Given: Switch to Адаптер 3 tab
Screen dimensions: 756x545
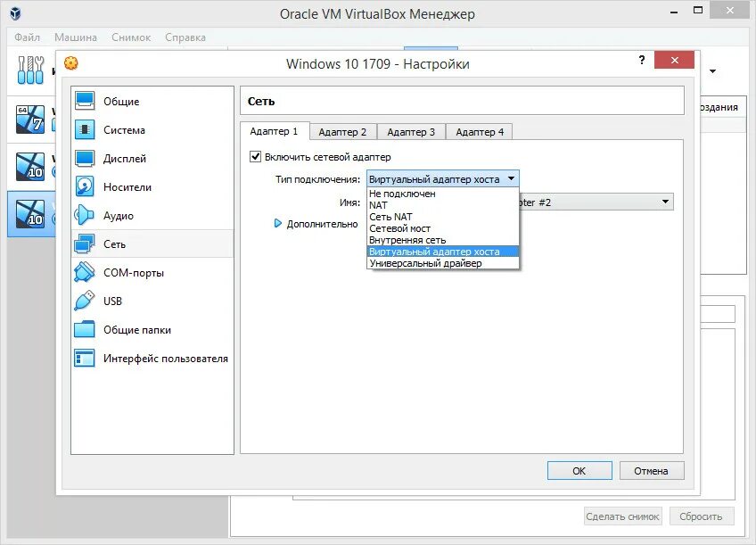Looking at the screenshot, I should pos(411,132).
